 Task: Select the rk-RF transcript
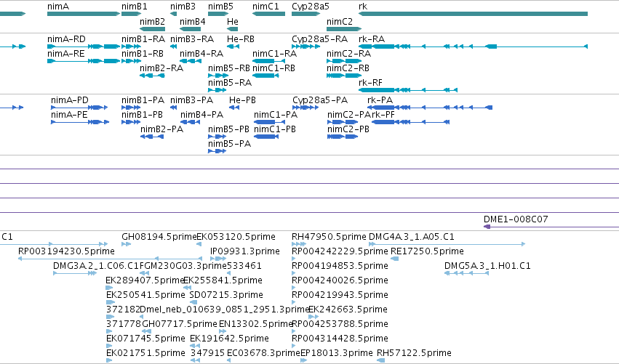[408, 90]
